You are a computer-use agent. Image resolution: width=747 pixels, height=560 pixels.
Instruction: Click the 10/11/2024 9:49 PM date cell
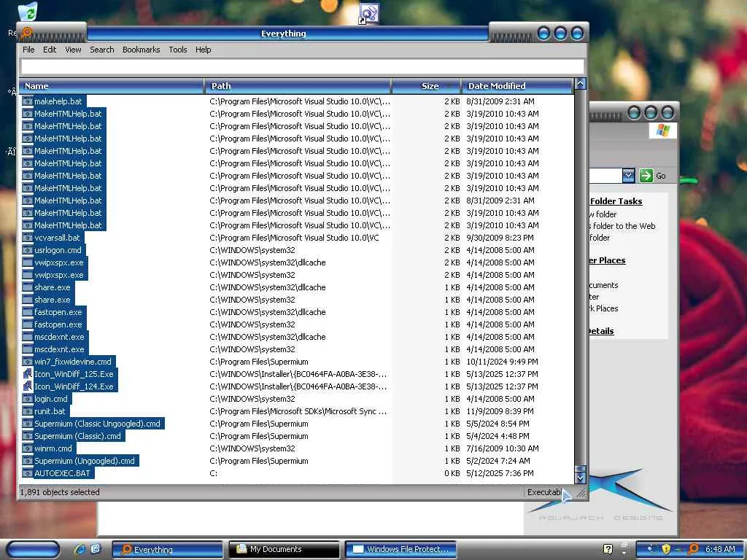pos(502,362)
